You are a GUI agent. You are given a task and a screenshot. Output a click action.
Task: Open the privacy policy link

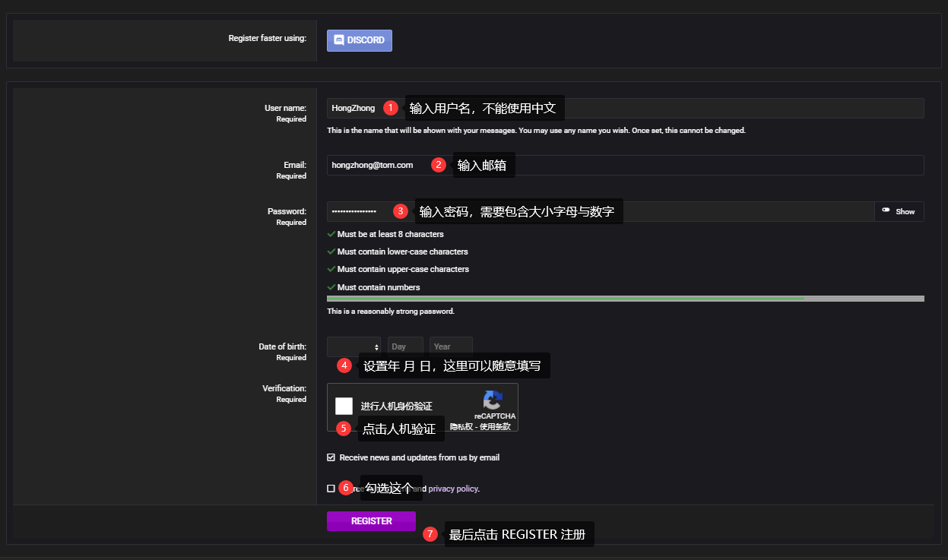[453, 489]
